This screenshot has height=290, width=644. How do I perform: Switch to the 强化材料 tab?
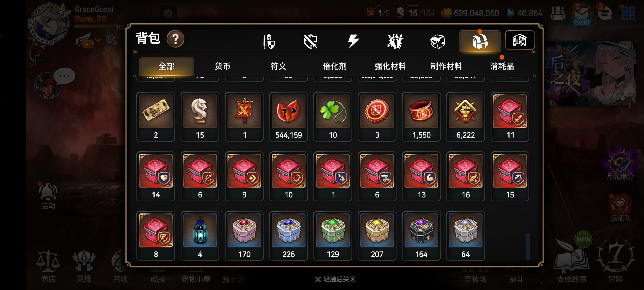coord(390,66)
